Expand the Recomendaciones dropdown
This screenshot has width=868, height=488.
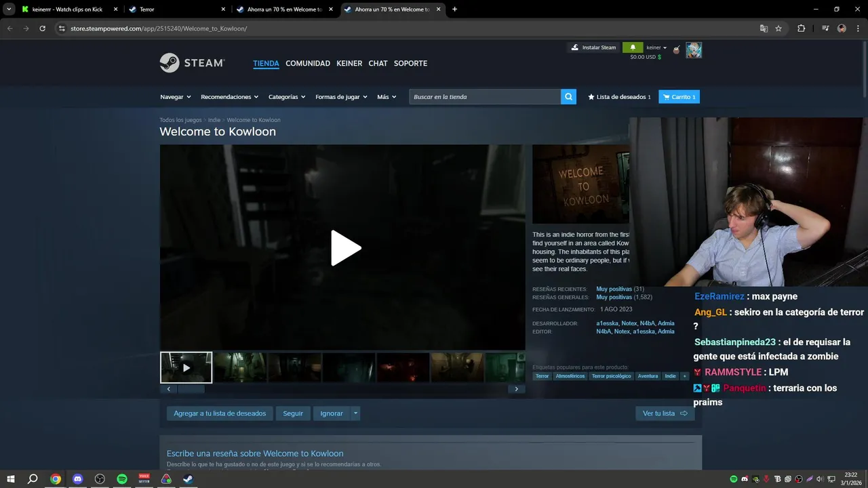click(231, 97)
